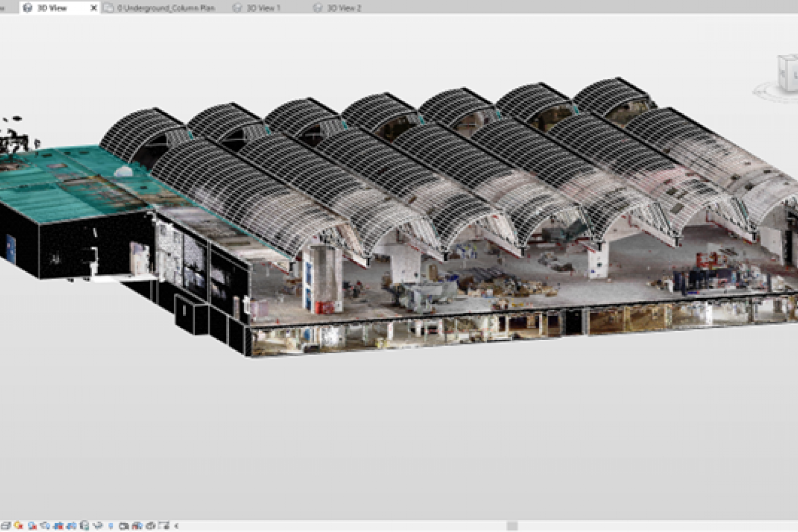Open the 3D View 2 tab

343,8
